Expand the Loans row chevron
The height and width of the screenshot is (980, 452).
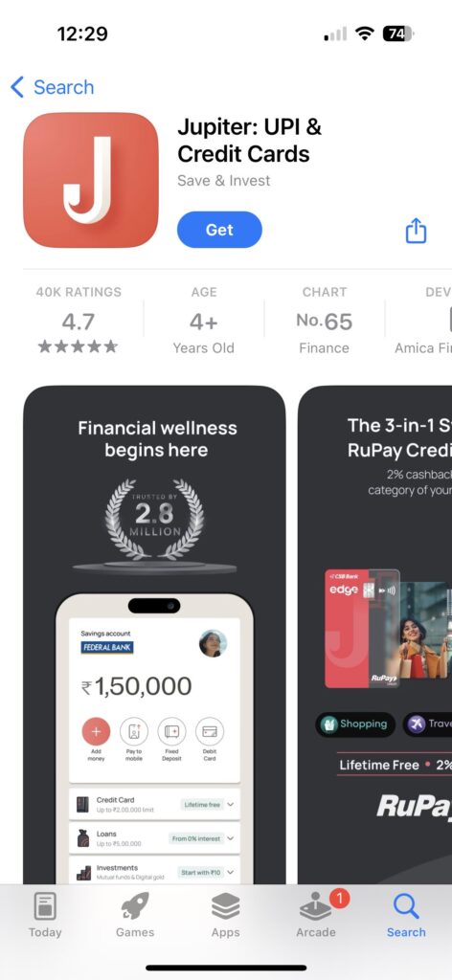point(231,838)
